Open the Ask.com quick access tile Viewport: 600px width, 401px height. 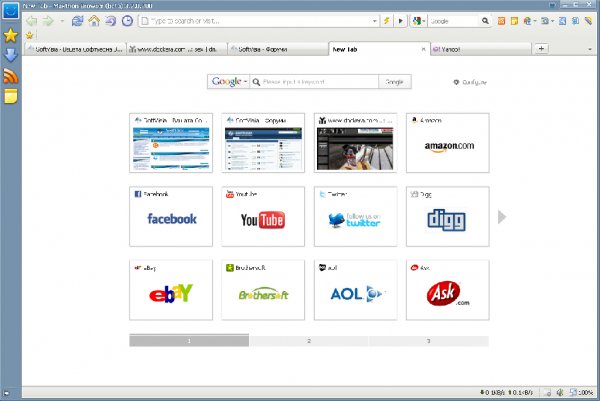coord(447,290)
